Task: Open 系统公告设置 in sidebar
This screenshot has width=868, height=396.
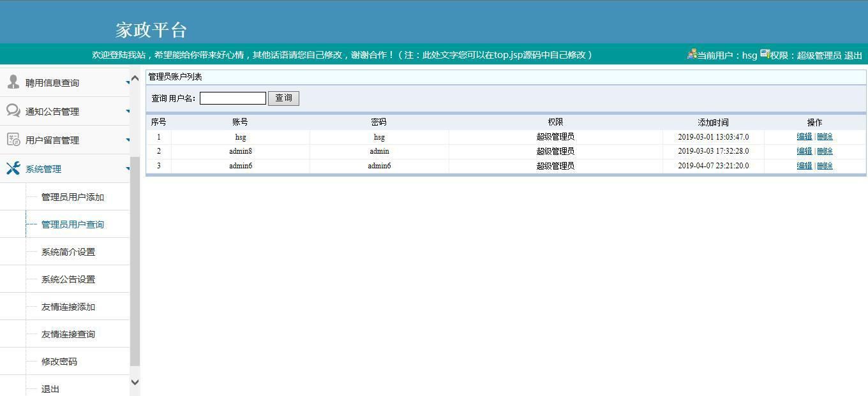Action: (68, 279)
